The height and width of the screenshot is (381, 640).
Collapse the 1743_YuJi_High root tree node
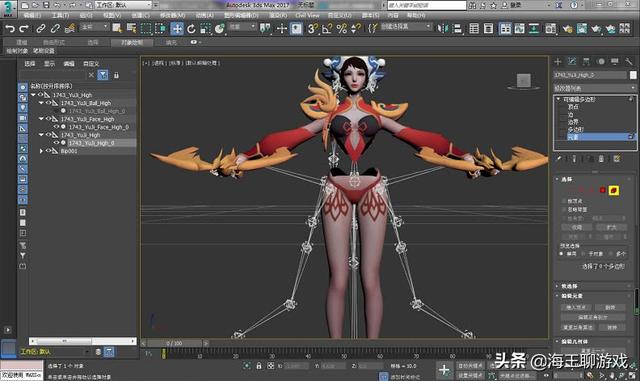click(x=33, y=95)
